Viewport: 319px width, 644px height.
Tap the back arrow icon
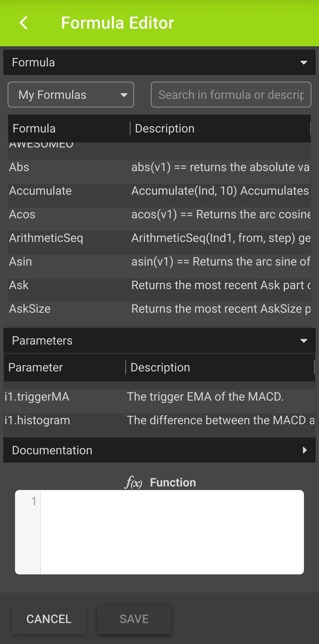tap(24, 23)
